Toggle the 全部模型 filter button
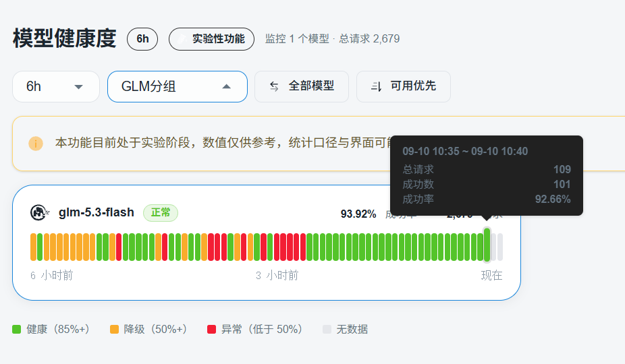The image size is (625, 364). coord(302,86)
